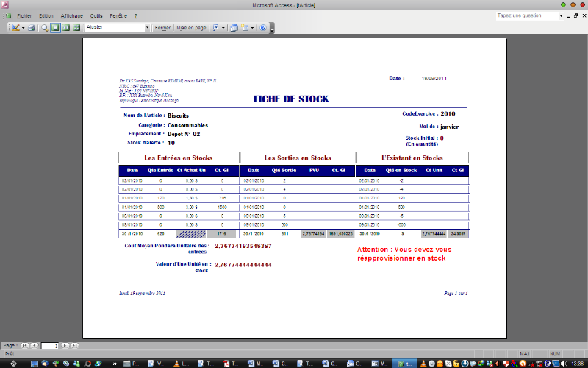Click the Mise en page button
The width and height of the screenshot is (588, 368).
point(191,28)
